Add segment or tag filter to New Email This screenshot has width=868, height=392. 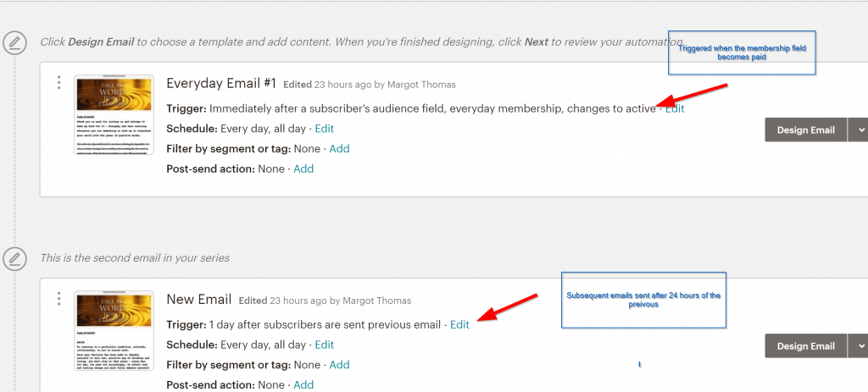click(339, 365)
